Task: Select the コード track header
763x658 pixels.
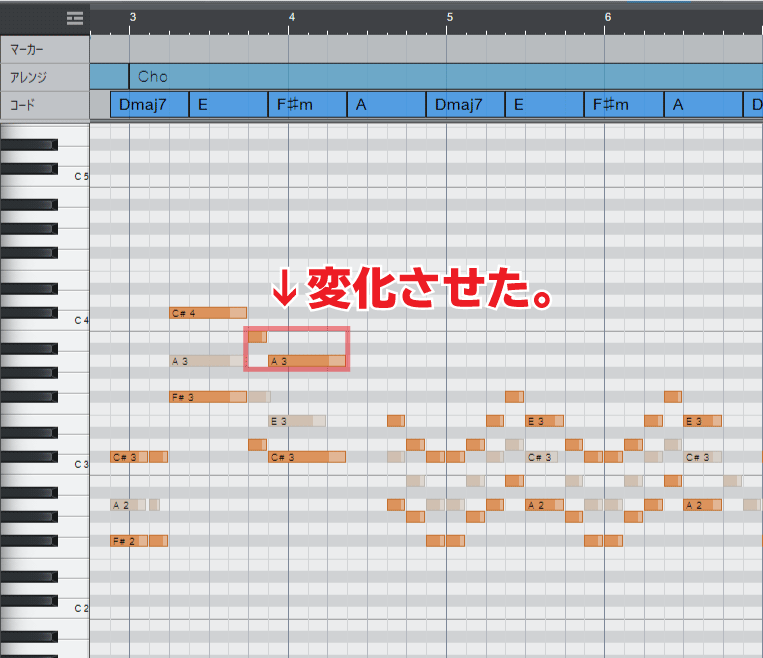Action: pos(45,105)
